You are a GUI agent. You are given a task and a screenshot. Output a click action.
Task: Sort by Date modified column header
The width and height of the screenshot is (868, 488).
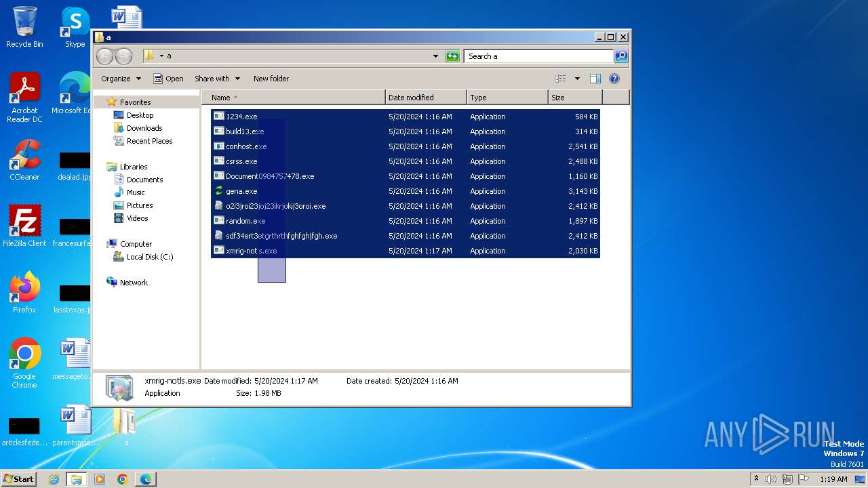(x=426, y=98)
